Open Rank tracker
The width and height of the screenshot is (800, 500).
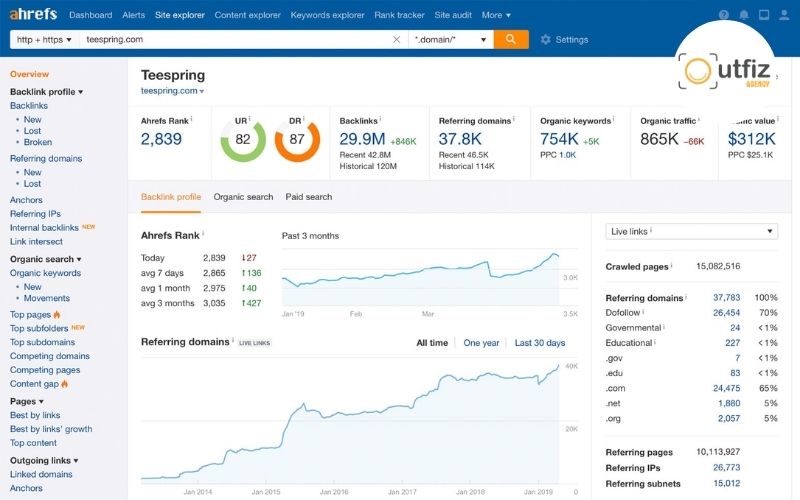click(x=399, y=15)
